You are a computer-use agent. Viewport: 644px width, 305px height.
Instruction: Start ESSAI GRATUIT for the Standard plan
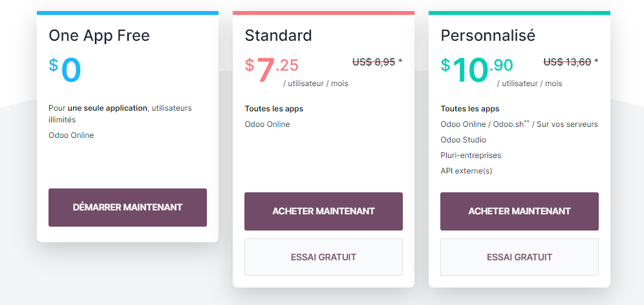323,257
